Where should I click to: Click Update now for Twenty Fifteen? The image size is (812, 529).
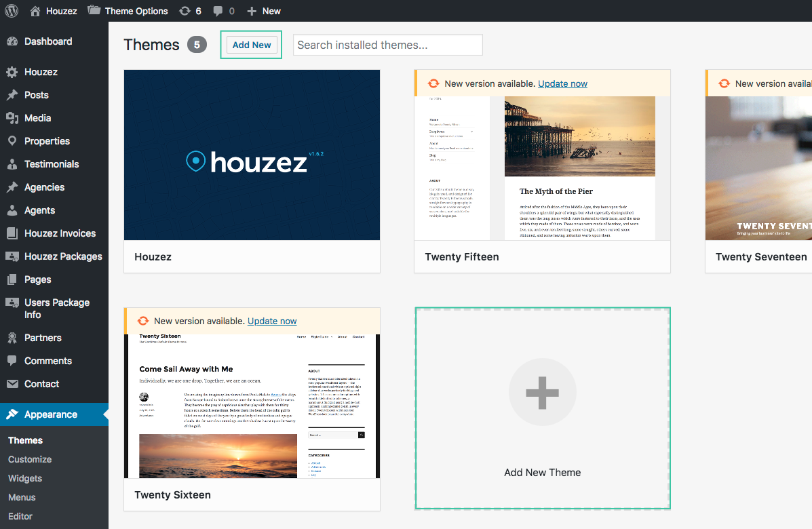(562, 84)
